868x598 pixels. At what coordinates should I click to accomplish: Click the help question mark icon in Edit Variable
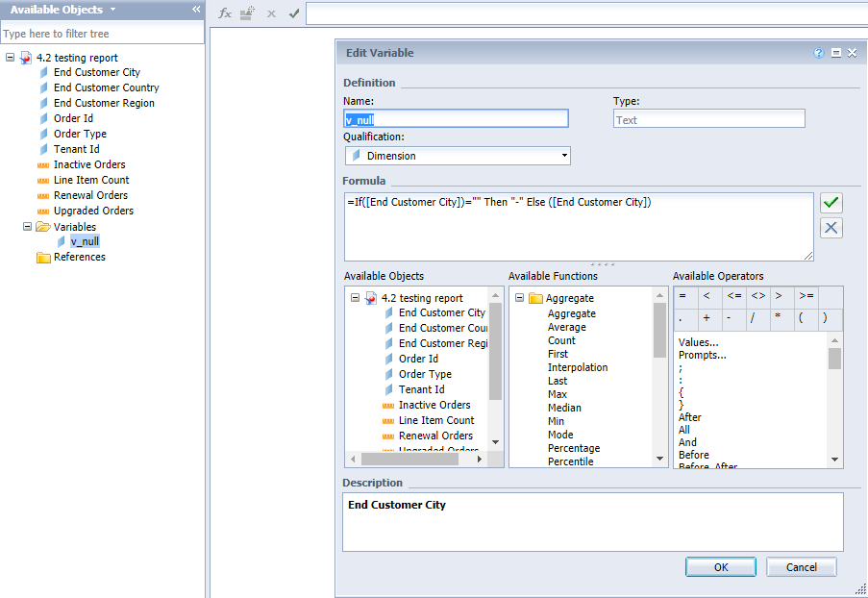click(x=819, y=53)
